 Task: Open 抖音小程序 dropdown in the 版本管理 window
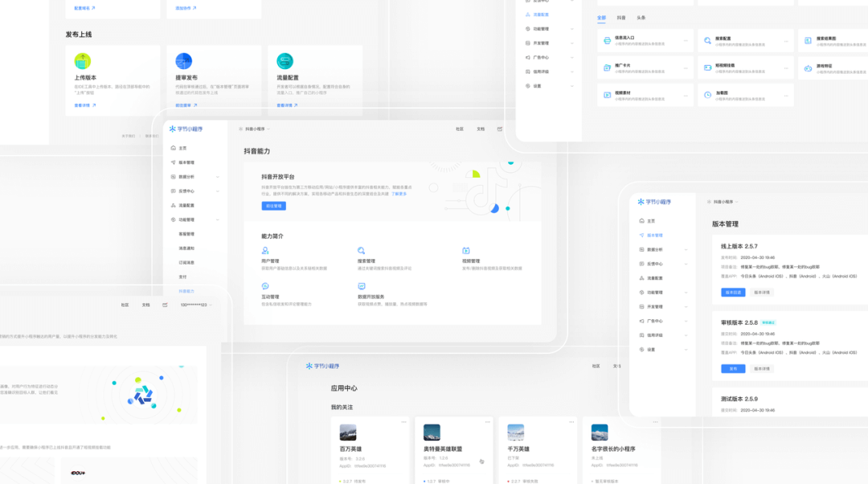723,202
